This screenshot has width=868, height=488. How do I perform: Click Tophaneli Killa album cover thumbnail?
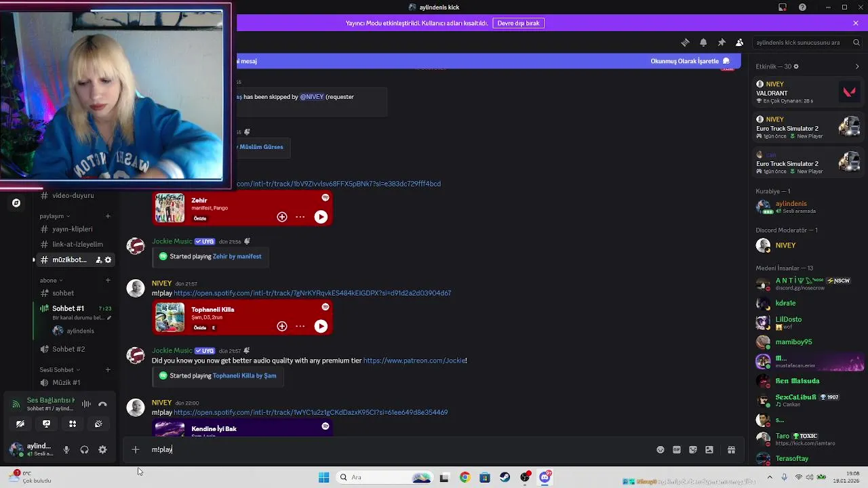click(170, 317)
